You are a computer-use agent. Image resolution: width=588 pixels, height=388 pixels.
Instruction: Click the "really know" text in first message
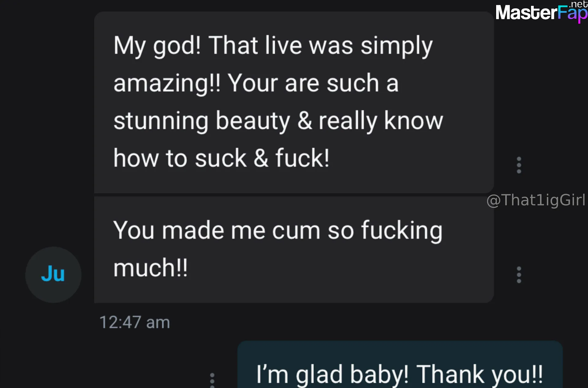coord(381,121)
